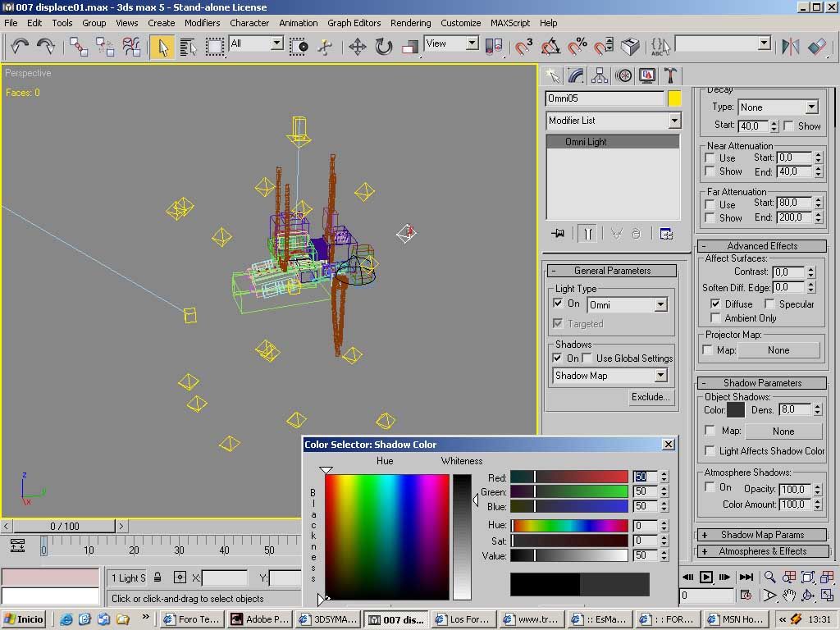Open the Modifiers menu
Image resolution: width=840 pixels, height=630 pixels.
pos(202,23)
